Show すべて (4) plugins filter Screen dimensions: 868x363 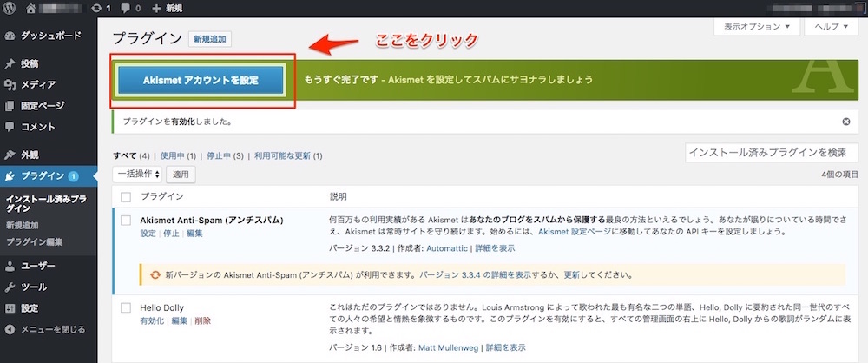pos(131,156)
